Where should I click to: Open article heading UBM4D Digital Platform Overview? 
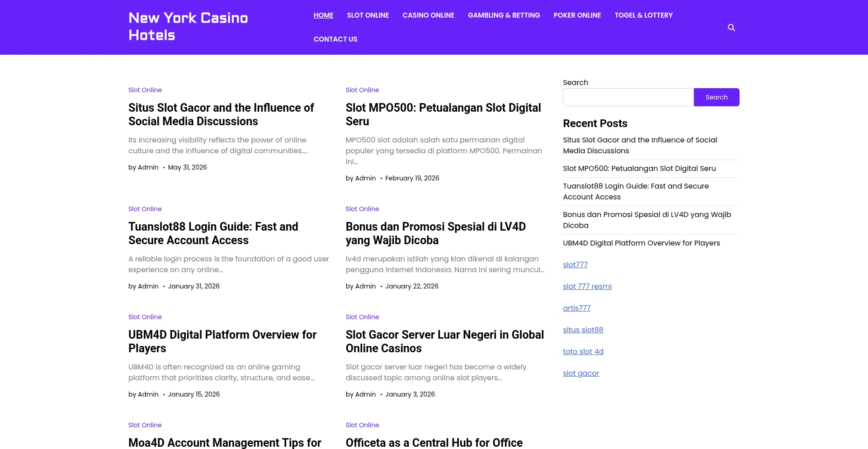pos(222,341)
